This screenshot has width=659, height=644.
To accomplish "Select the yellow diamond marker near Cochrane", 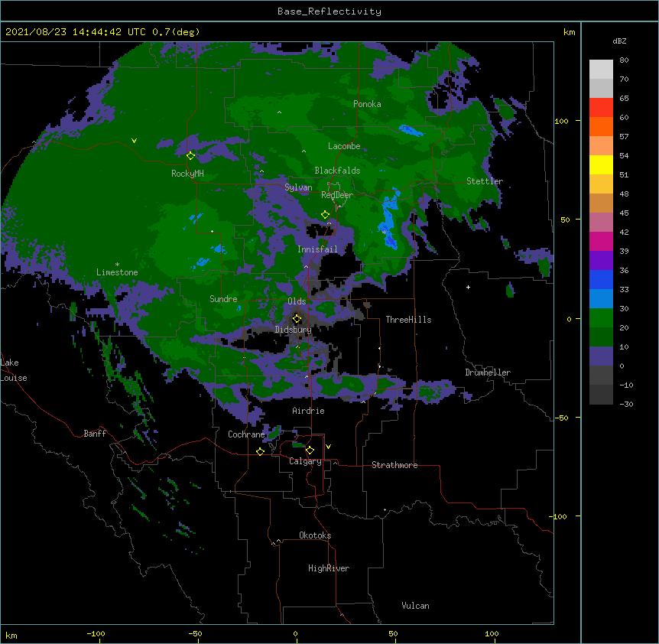I will point(260,451).
